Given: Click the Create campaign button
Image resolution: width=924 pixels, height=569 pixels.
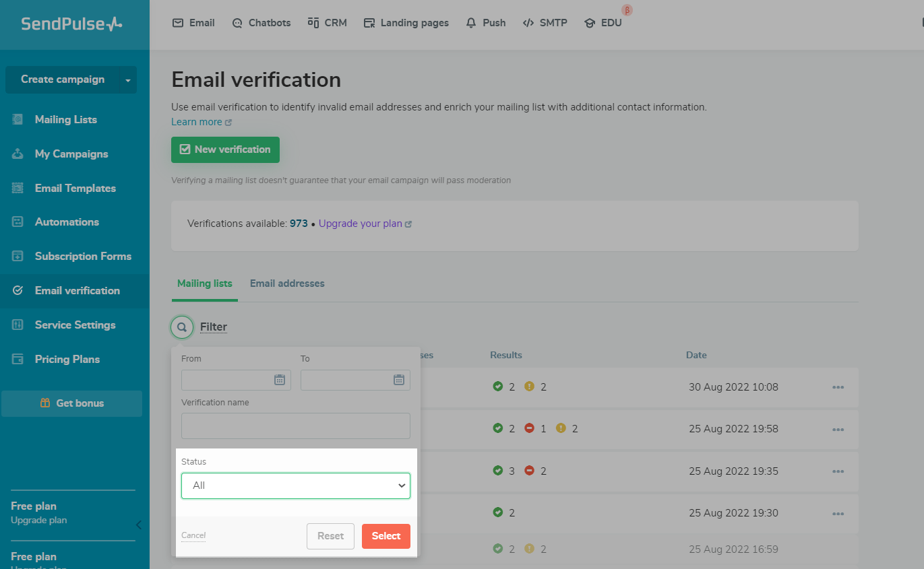Looking at the screenshot, I should tap(63, 79).
